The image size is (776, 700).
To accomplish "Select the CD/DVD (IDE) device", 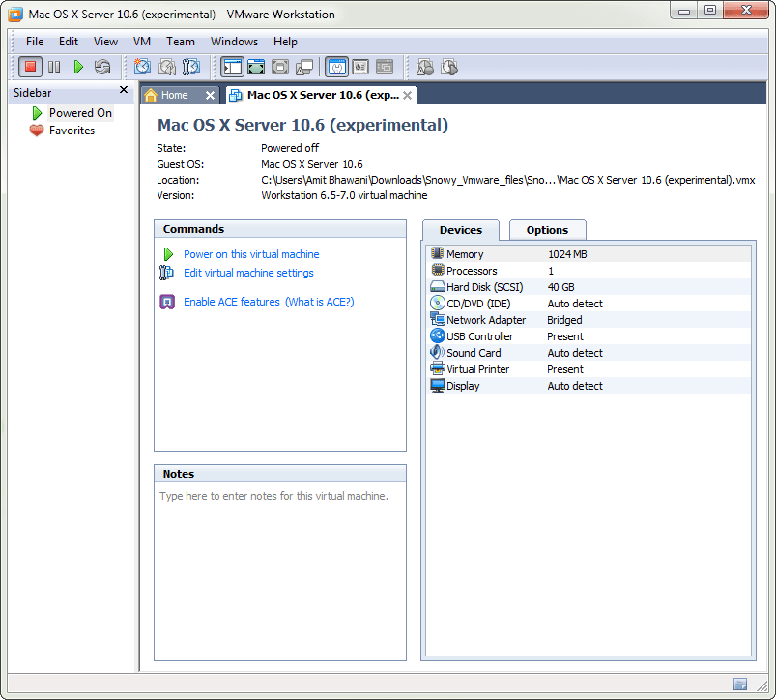I will click(588, 304).
